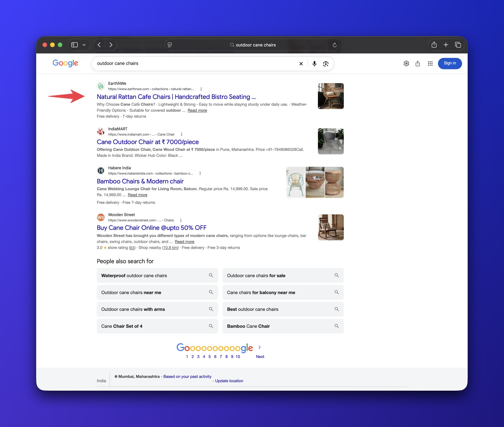Go to the Google logo home link
Image resolution: width=504 pixels, height=427 pixels.
click(65, 63)
